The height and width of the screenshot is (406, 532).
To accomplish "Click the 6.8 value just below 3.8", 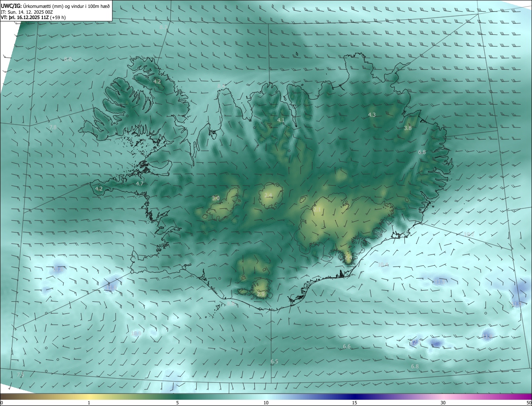I will (422, 152).
